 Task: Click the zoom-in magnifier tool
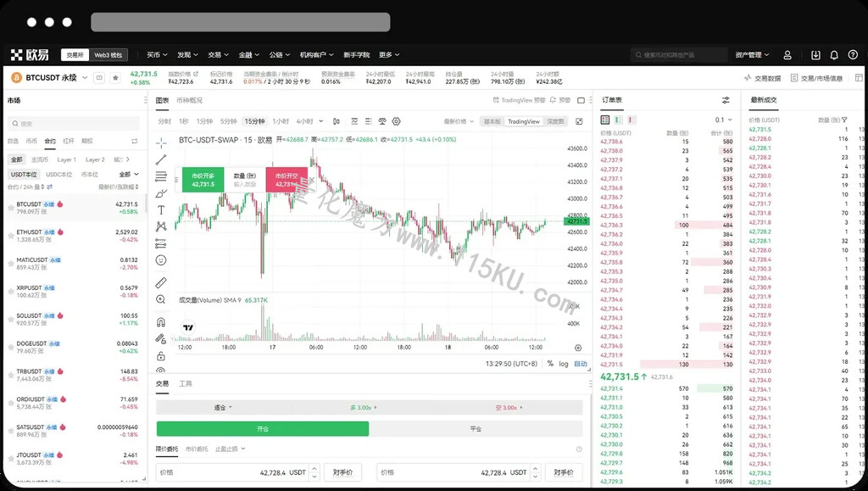pos(161,299)
